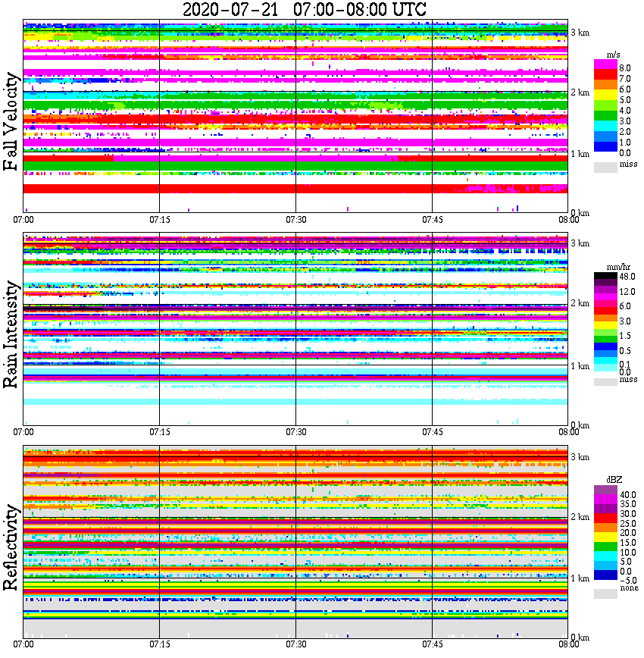This screenshot has width=644, height=658.
Task: Select the "1.5" value in the mm/hr legend
Action: [625, 336]
